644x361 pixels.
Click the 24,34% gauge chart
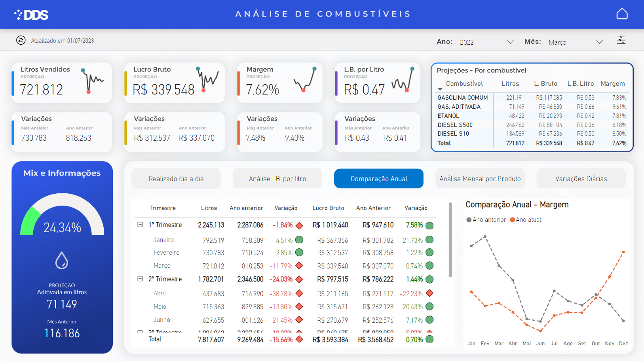[x=62, y=214]
